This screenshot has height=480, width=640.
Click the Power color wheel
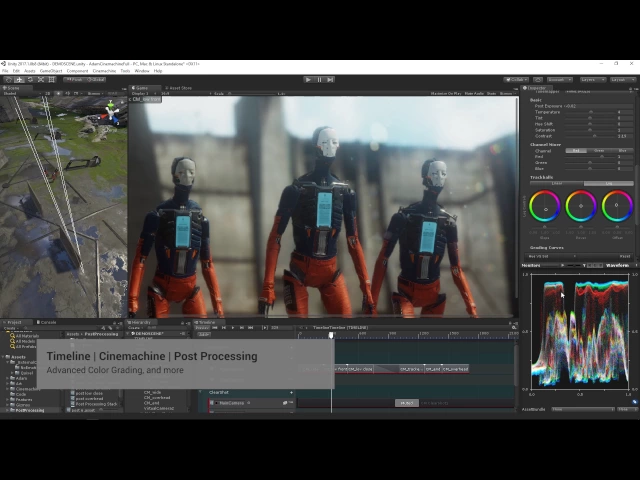(581, 207)
